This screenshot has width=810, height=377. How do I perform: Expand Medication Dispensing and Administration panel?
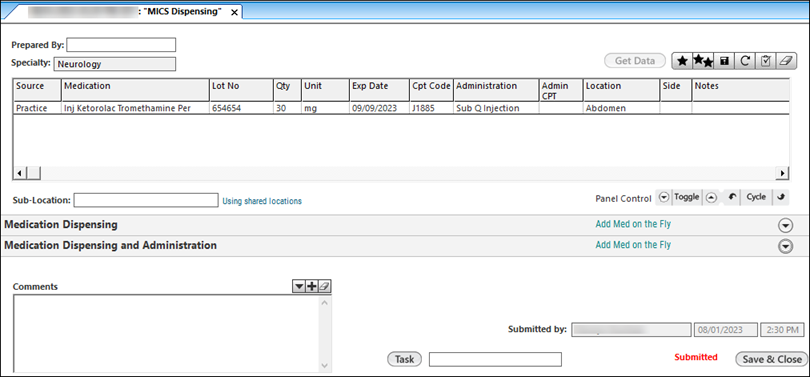[x=785, y=246]
